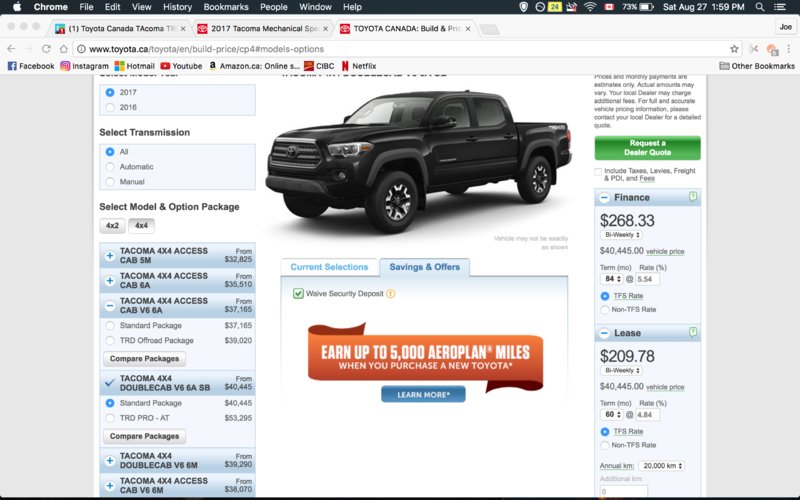Open Finance term 84 months dropdown
This screenshot has width=800, height=500.
(x=612, y=279)
